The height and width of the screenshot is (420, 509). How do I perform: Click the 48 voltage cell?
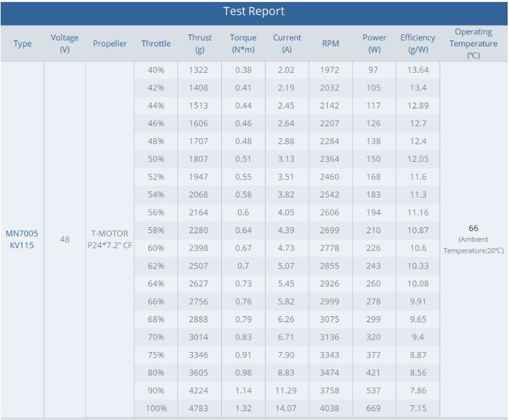(65, 239)
